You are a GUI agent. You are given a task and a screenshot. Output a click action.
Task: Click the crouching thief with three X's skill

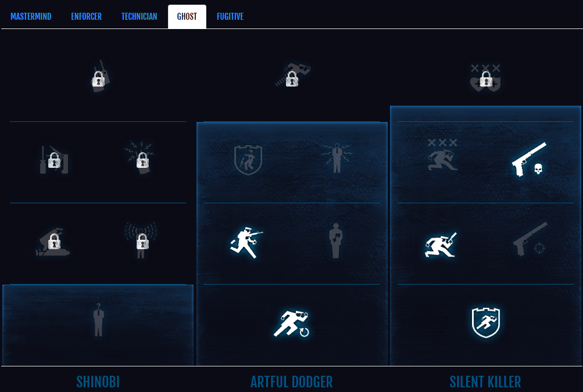point(442,154)
